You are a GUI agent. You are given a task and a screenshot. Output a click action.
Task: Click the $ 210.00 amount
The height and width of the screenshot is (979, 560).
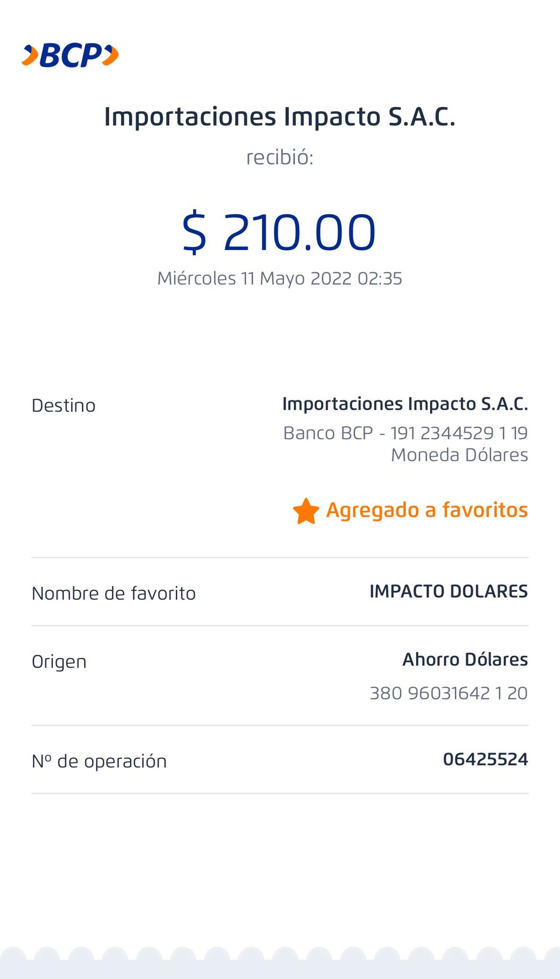point(280,232)
